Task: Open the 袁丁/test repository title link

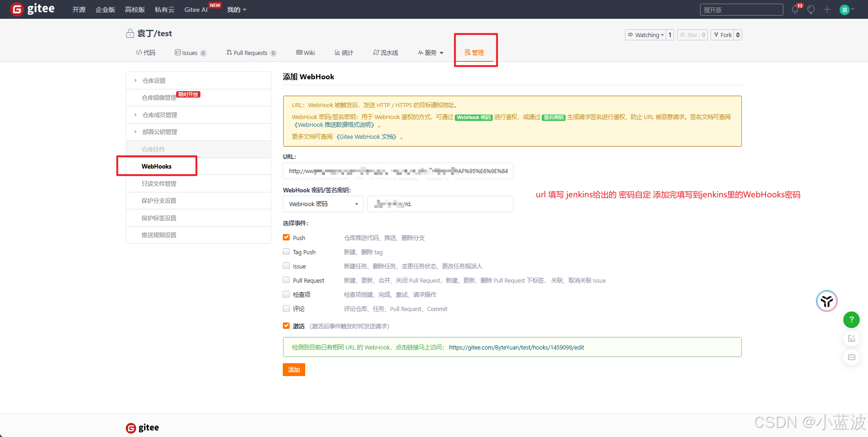Action: point(155,33)
